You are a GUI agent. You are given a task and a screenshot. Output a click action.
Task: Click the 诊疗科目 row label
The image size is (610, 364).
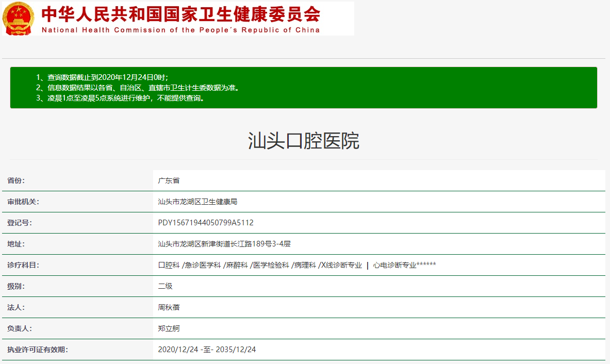(23, 266)
